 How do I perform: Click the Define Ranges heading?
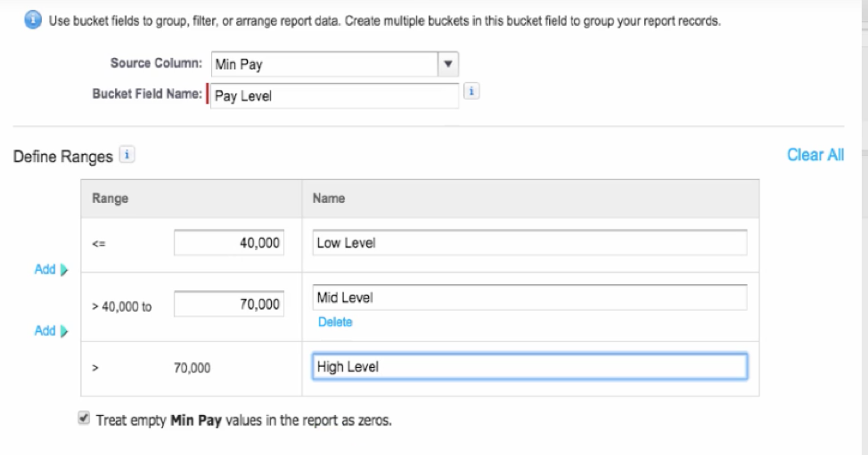pos(63,157)
